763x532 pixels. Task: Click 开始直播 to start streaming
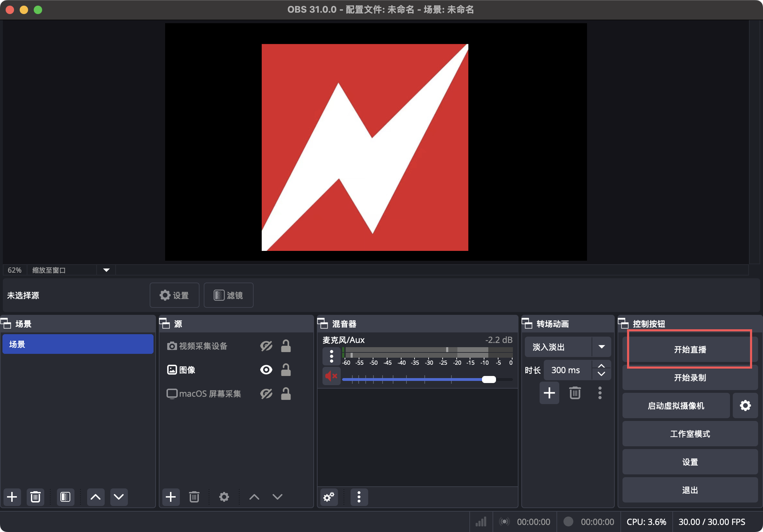coord(690,349)
